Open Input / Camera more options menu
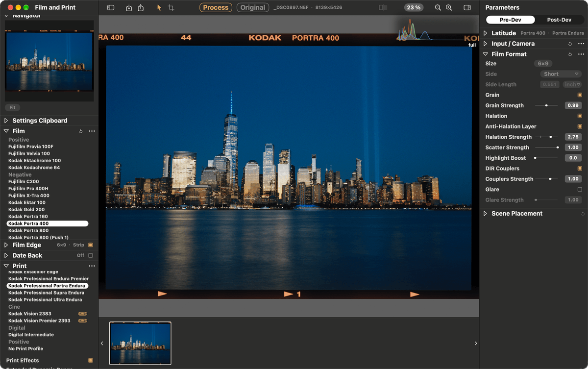This screenshot has width=588, height=369. tap(581, 44)
